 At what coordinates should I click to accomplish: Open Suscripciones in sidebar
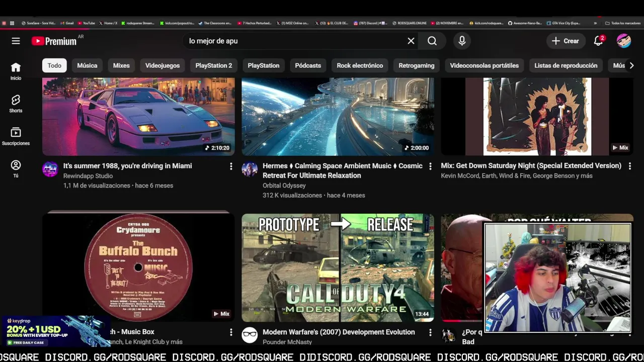click(x=16, y=137)
